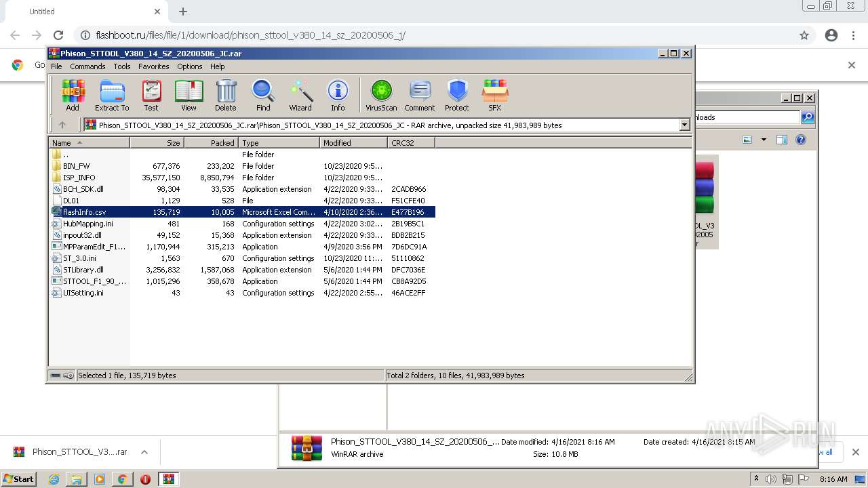Expand Explorer change view dropdown arrow
Image resolution: width=868 pixels, height=488 pixels.
(x=764, y=140)
